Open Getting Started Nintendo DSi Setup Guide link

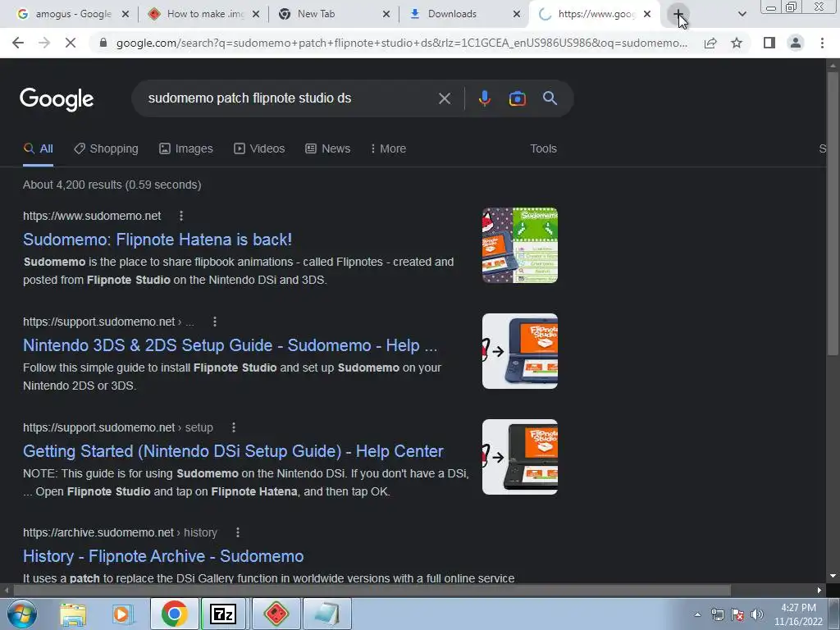coord(233,452)
